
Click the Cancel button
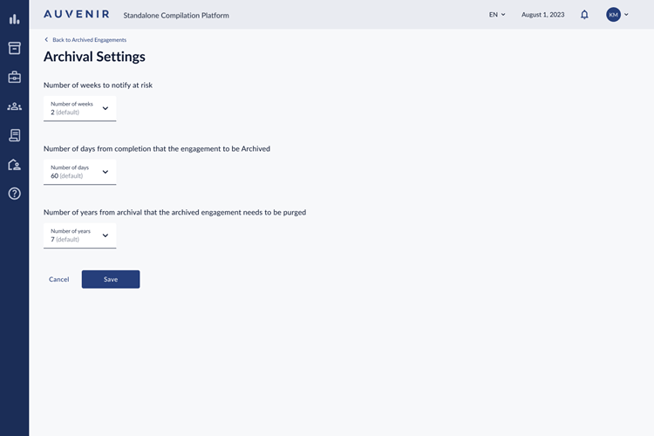pos(59,279)
